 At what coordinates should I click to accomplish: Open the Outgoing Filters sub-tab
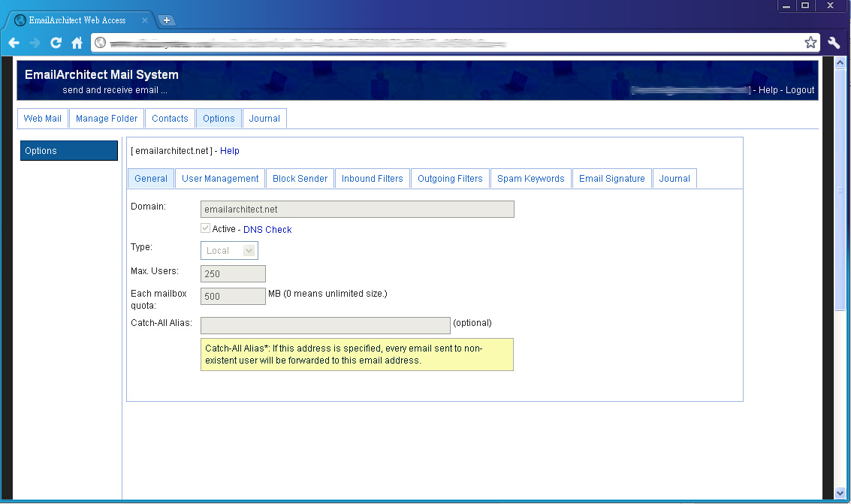[x=450, y=179]
